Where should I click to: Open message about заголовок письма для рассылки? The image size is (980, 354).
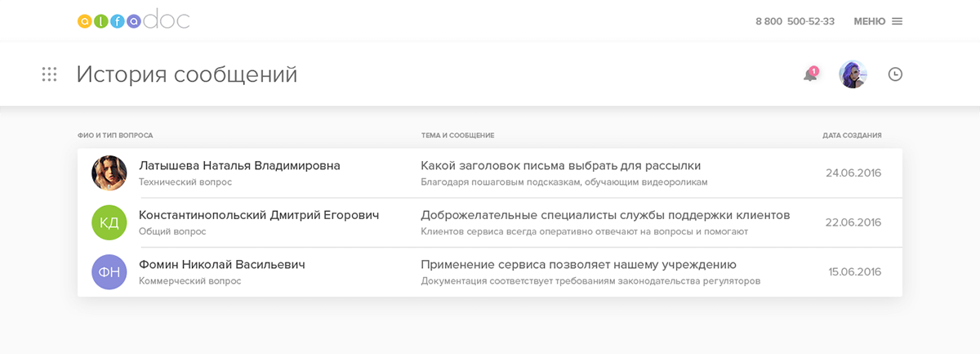click(x=560, y=165)
